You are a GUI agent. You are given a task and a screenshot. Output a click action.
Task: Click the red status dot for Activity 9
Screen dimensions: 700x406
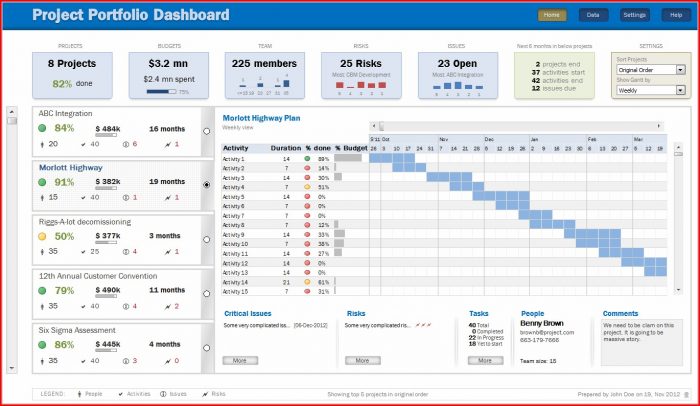307,234
